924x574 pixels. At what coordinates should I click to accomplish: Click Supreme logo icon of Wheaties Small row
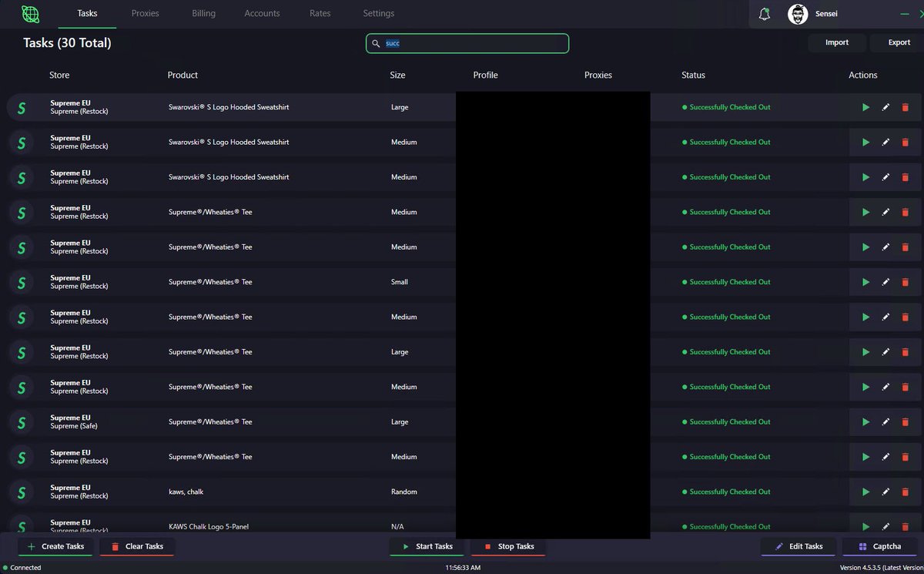click(22, 282)
